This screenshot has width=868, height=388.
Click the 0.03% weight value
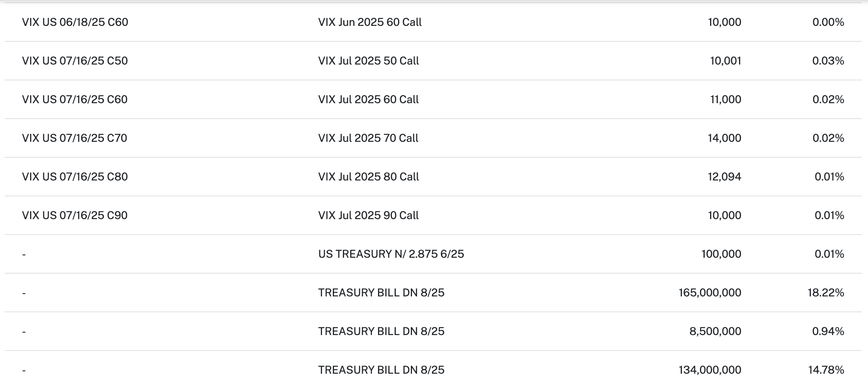[828, 61]
